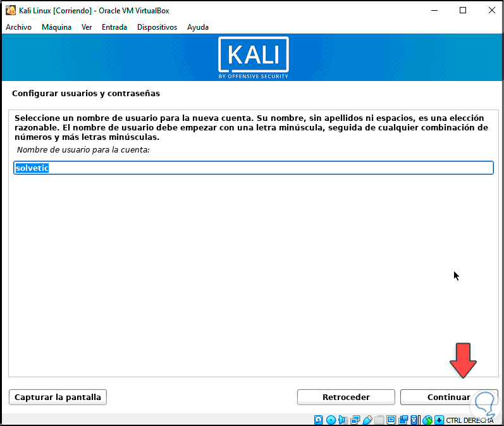504x426 pixels.
Task: Click the 'Nombre de usuario para la cuenta:' label
Action: [x=83, y=150]
